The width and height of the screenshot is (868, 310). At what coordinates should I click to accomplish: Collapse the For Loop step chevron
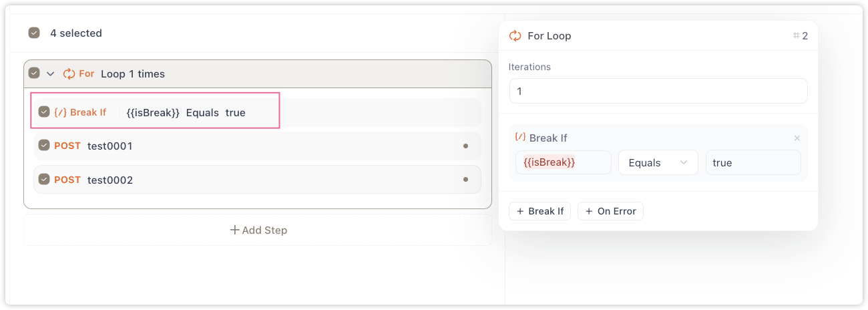point(51,73)
